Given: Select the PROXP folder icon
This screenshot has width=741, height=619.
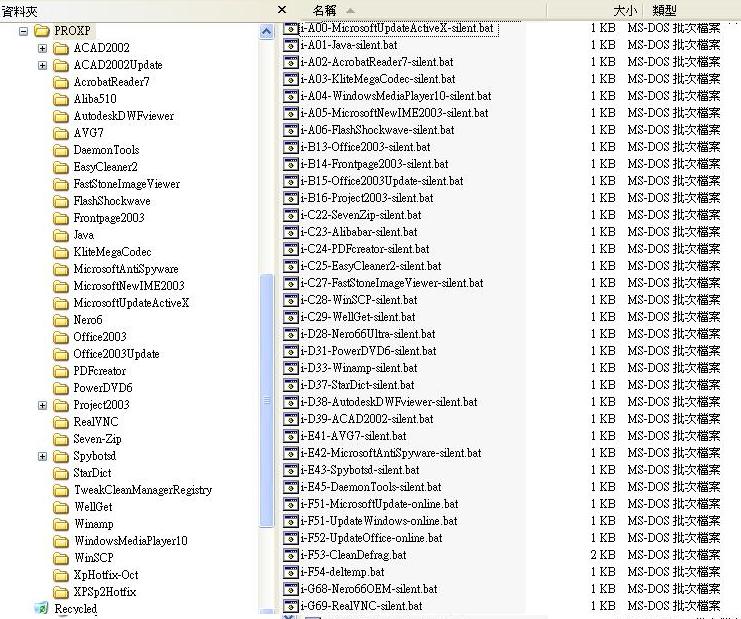Looking at the screenshot, I should pos(42,31).
